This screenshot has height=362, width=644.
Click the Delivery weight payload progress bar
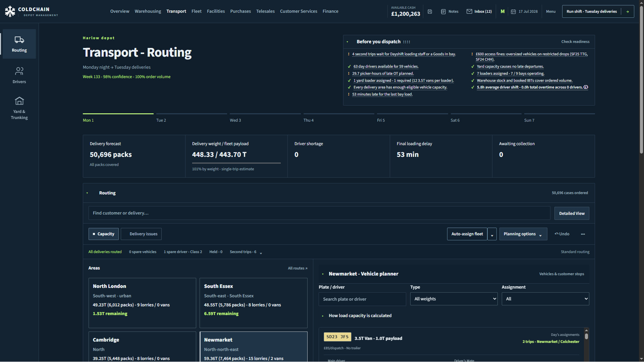click(236, 163)
